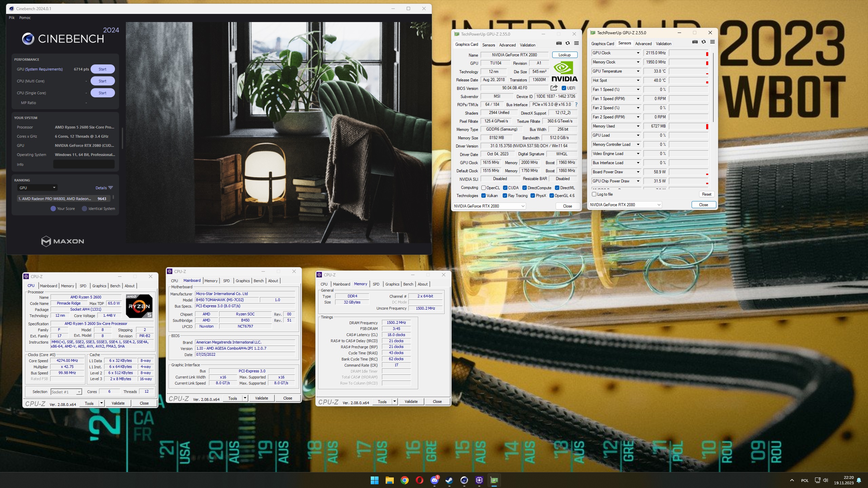This screenshot has width=868, height=488.
Task: Start the CPU (Single Core) Cinebench test
Action: [102, 93]
